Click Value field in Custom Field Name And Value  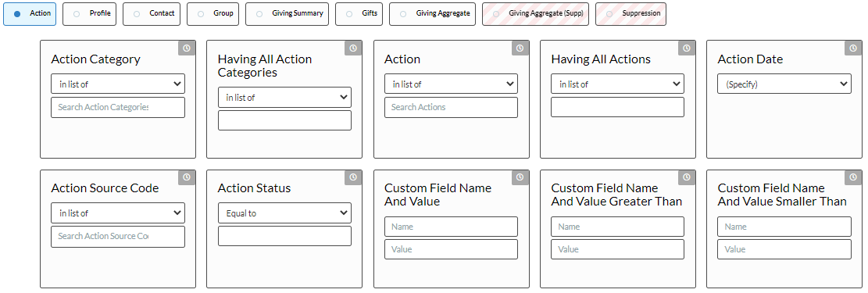point(451,249)
